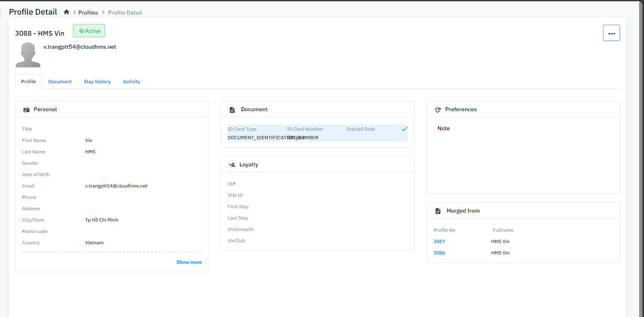Click the Merged from section icon

pyautogui.click(x=438, y=211)
